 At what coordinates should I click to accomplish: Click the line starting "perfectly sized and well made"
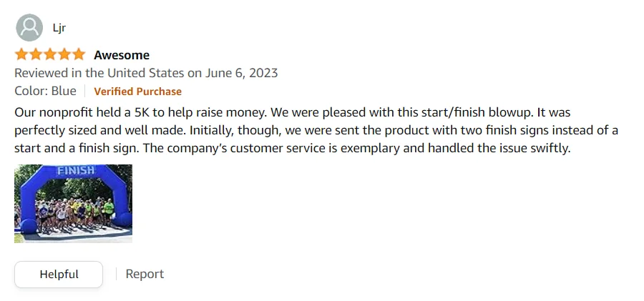point(315,131)
